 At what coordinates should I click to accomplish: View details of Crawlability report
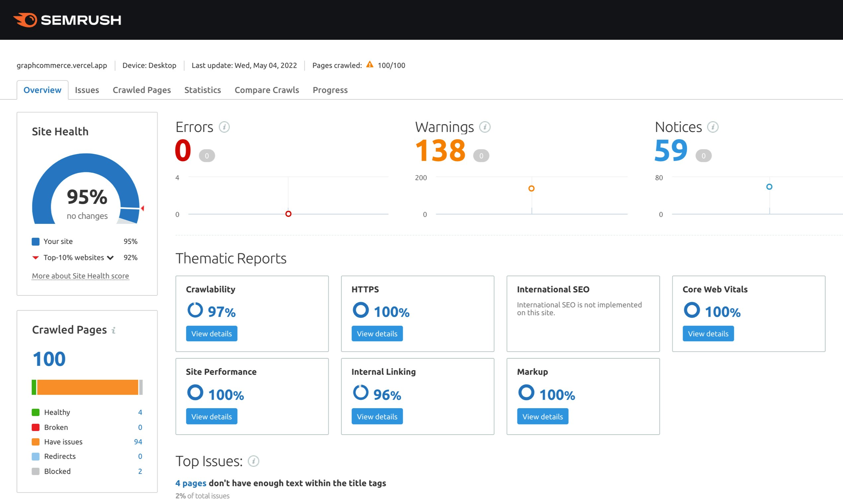click(211, 334)
